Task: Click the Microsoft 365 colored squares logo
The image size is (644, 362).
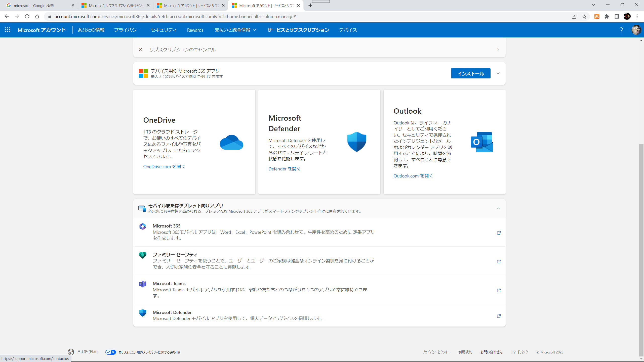Action: click(x=143, y=73)
